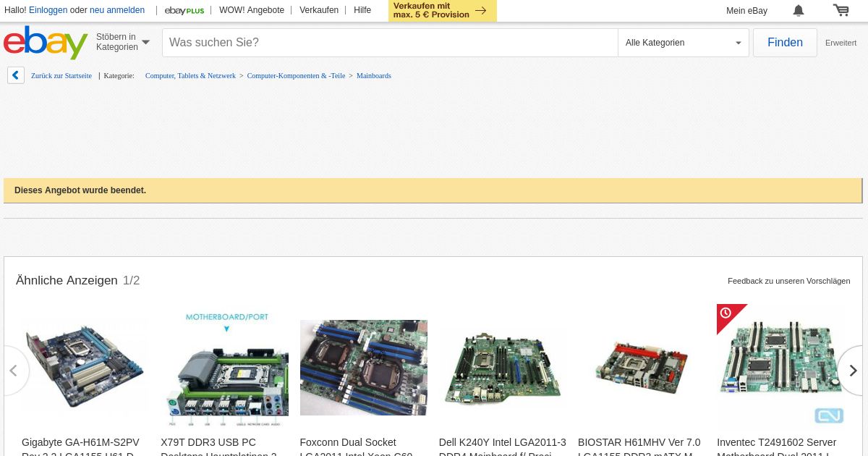The height and width of the screenshot is (456, 868).
Task: Open the BIOSTAR H61MHV board thumbnail
Action: [x=642, y=367]
